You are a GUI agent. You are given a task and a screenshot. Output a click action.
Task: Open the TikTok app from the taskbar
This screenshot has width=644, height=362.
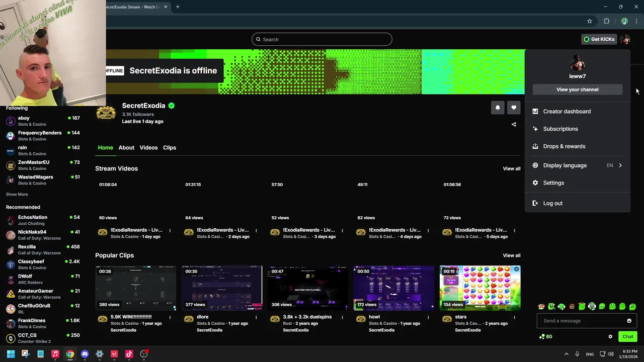pyautogui.click(x=129, y=354)
